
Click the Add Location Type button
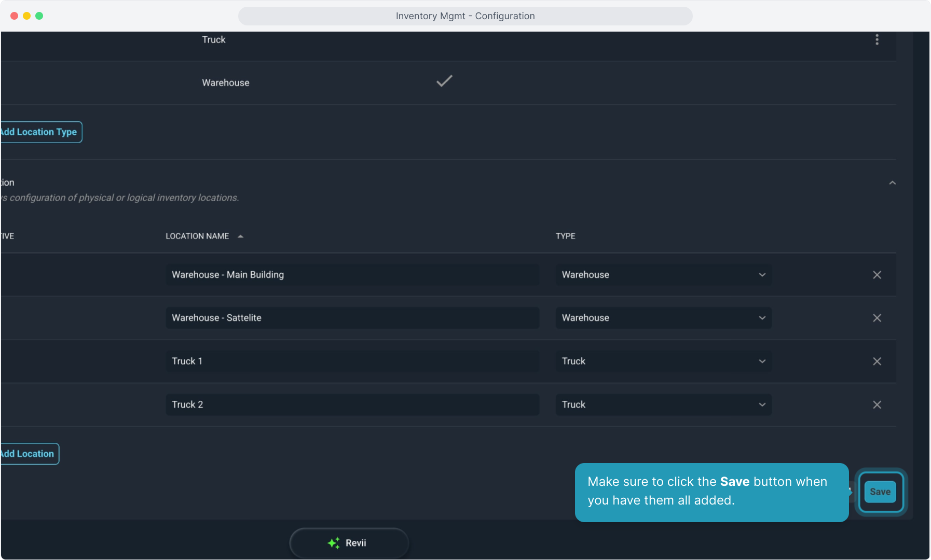pyautogui.click(x=40, y=132)
